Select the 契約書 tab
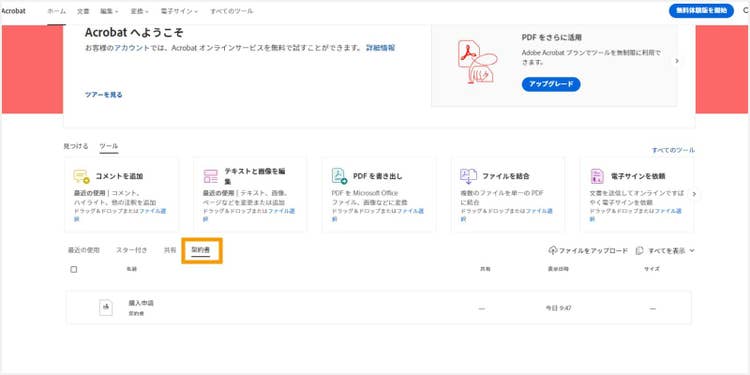Viewport: 750px width, 375px height. click(201, 250)
